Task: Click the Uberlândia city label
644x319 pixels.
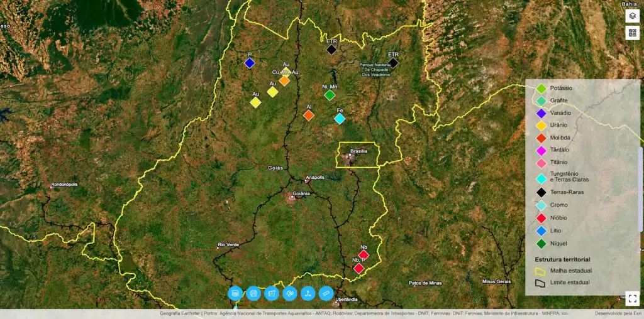Action: coord(347,300)
